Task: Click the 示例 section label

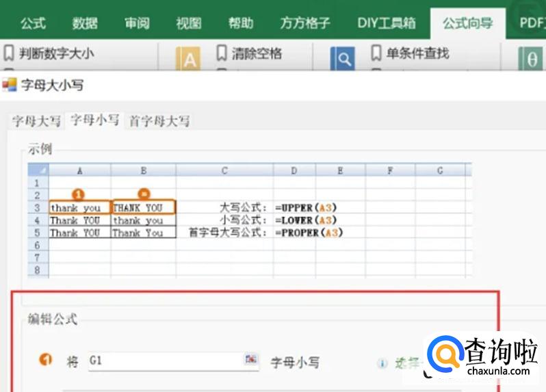Action: 40,149
